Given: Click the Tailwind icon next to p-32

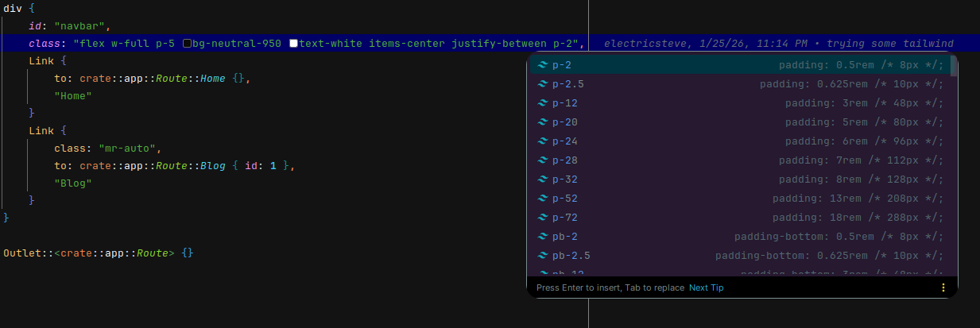Looking at the screenshot, I should click(543, 179).
